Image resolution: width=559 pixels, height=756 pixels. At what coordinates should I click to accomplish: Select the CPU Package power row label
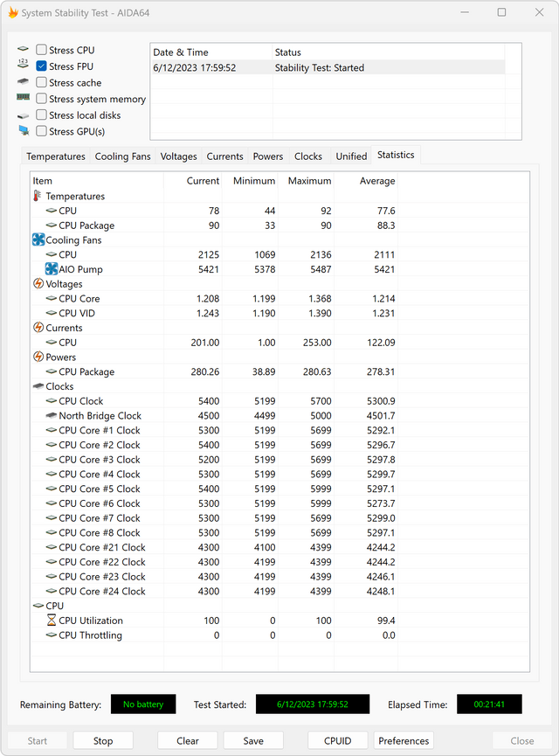[86, 371]
